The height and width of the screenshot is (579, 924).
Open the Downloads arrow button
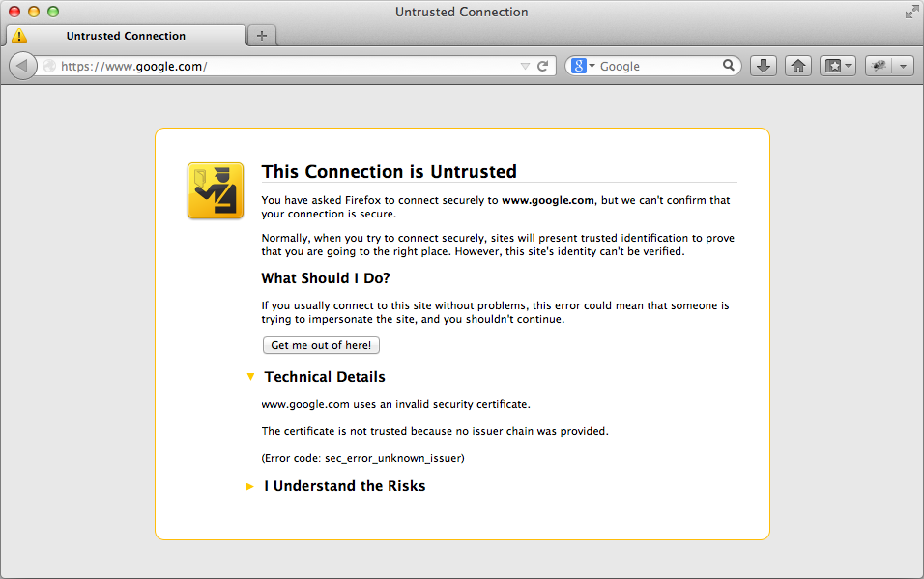[764, 66]
